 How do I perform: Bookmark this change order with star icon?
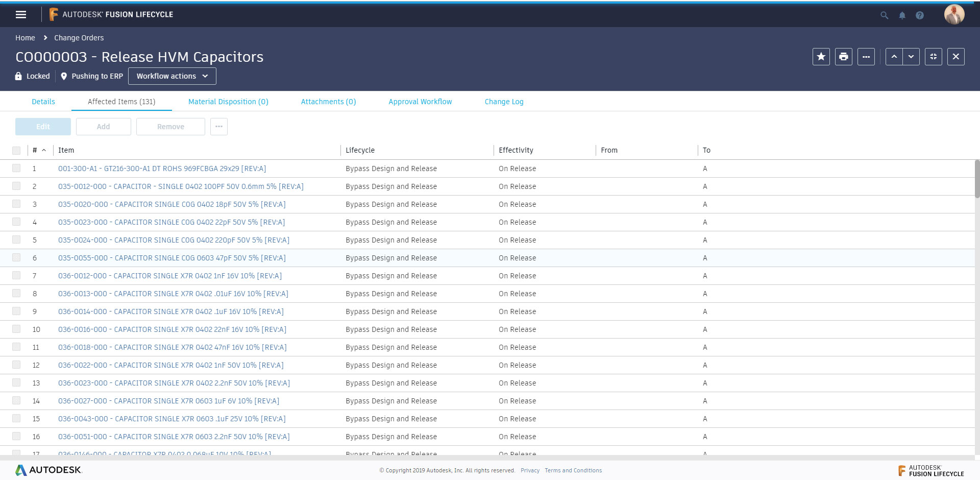[821, 57]
